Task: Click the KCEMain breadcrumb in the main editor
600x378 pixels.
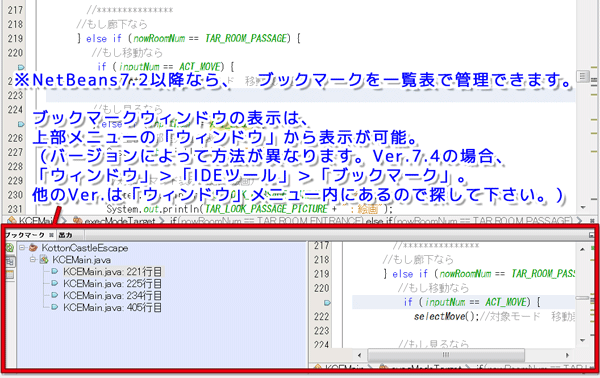Action: [36, 221]
